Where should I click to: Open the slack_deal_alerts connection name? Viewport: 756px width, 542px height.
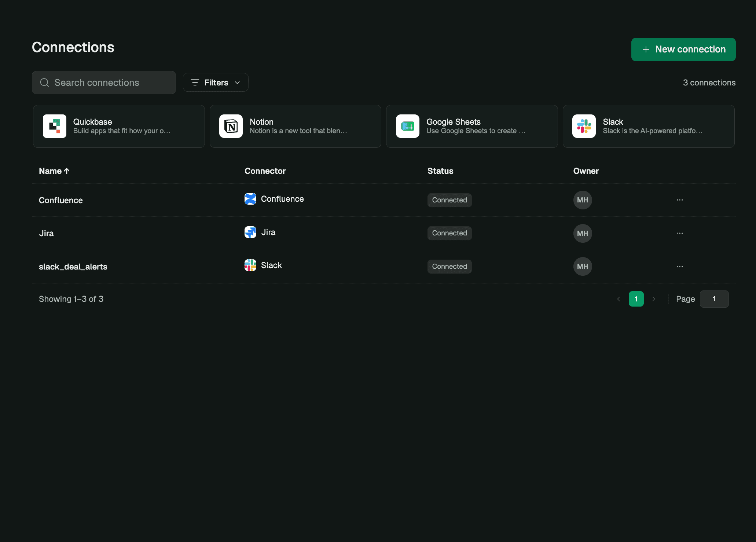[x=73, y=267]
